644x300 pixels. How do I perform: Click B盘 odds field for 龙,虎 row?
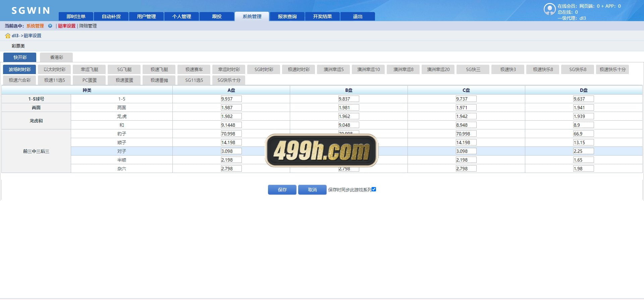tap(348, 116)
